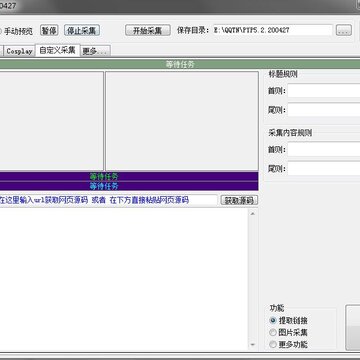Screen dimensions: 360x360
Task: Click the left preview pane
Action: click(52, 121)
